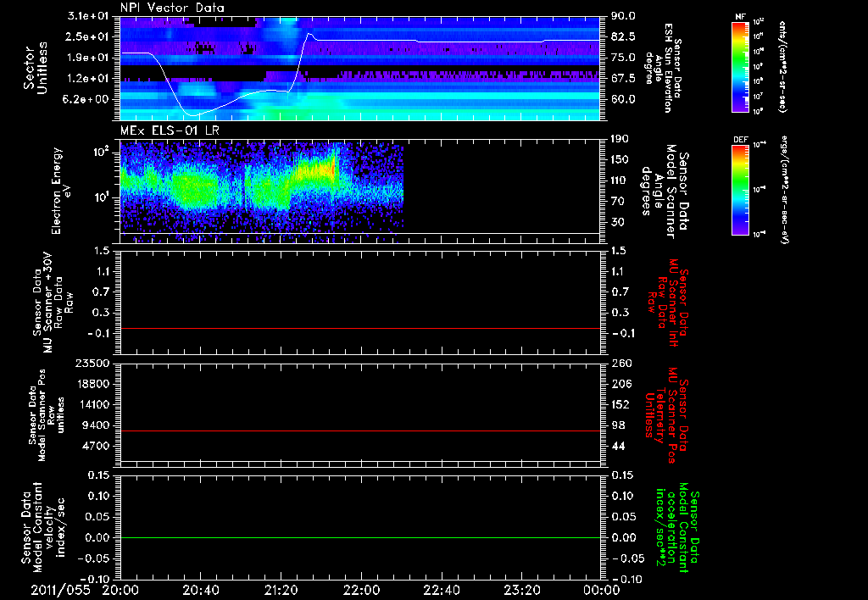Click the "23:20" time axis label
This screenshot has height=600, width=868.
click(x=521, y=590)
